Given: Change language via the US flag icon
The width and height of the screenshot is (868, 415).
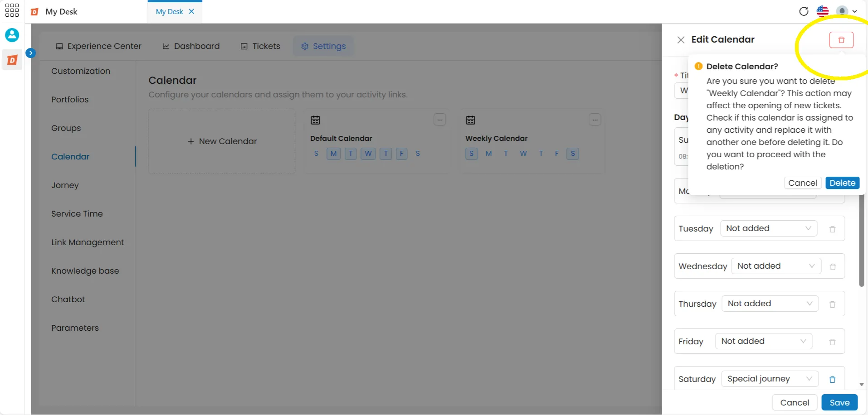Looking at the screenshot, I should (x=823, y=11).
